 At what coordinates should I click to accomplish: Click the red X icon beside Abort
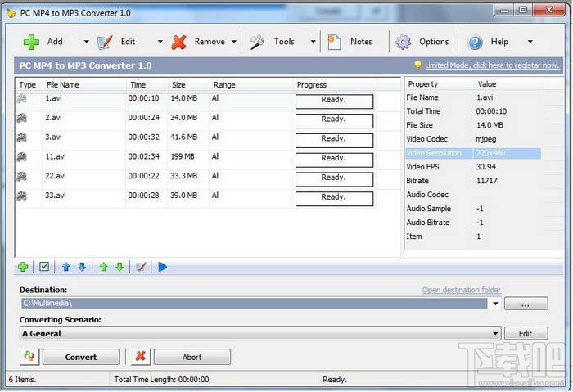pos(140,356)
